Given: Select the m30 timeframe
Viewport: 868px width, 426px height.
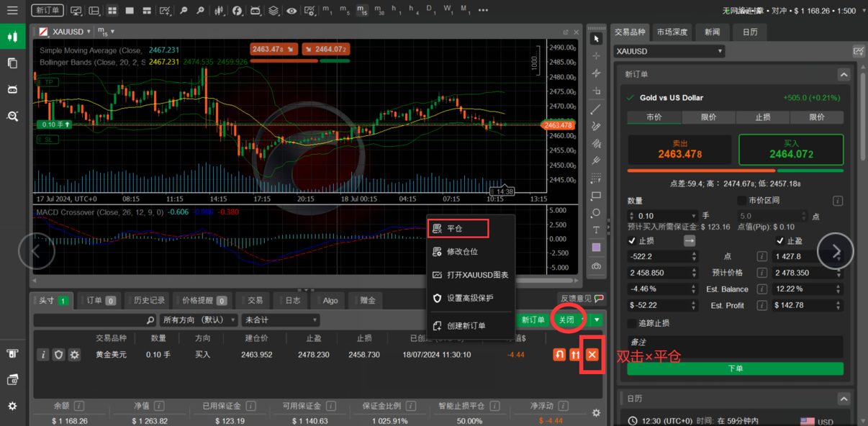Looking at the screenshot, I should coord(379,11).
